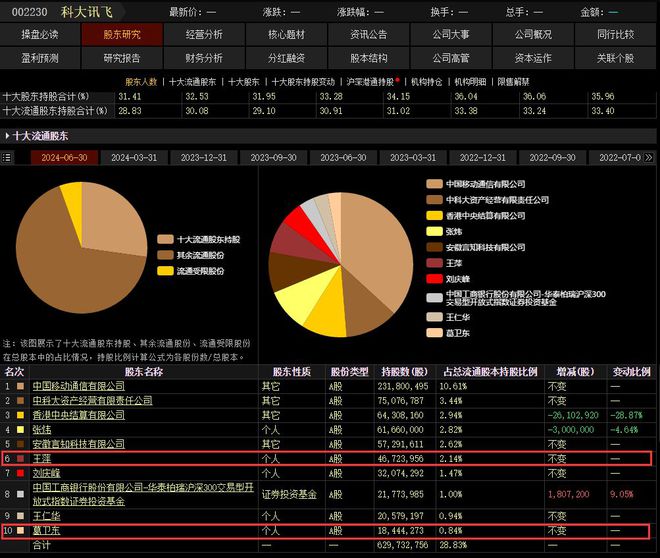Select the 2023-03-31 report date
This screenshot has width=660, height=558.
[413, 158]
